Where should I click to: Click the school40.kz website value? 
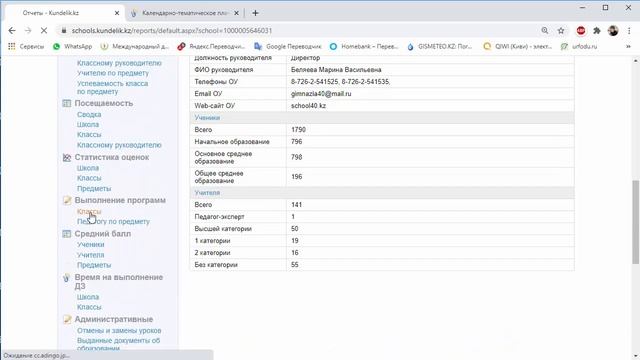tap(308, 106)
